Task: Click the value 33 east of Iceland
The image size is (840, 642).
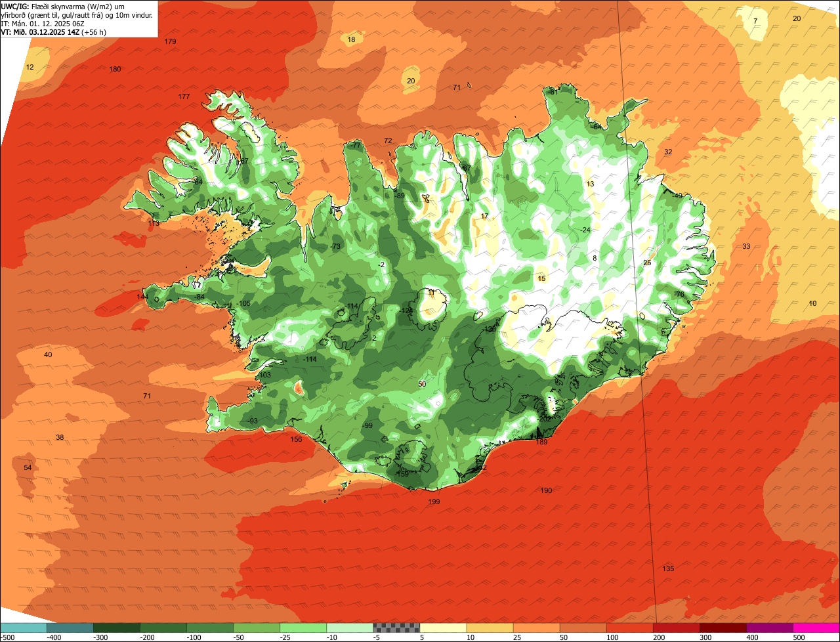Action: pyautogui.click(x=746, y=246)
